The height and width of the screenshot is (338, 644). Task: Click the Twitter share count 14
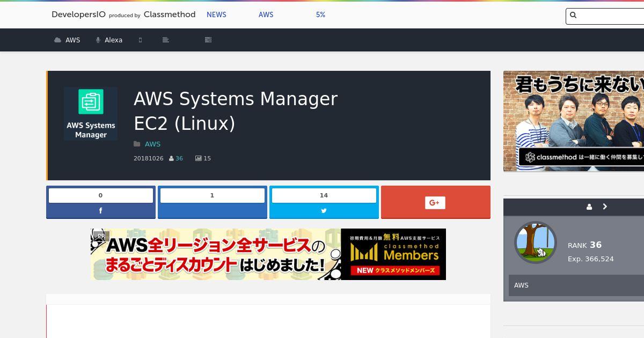(x=324, y=195)
